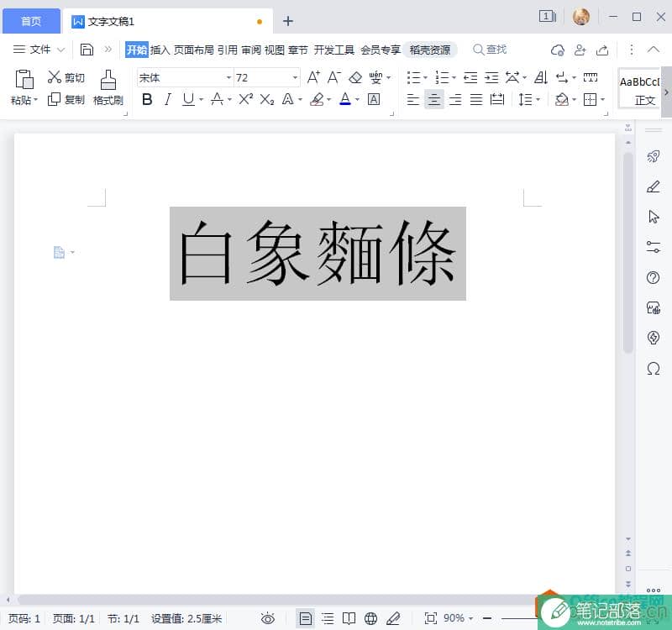Toggle eye protection mode in status bar
The image size is (672, 630).
click(268, 618)
